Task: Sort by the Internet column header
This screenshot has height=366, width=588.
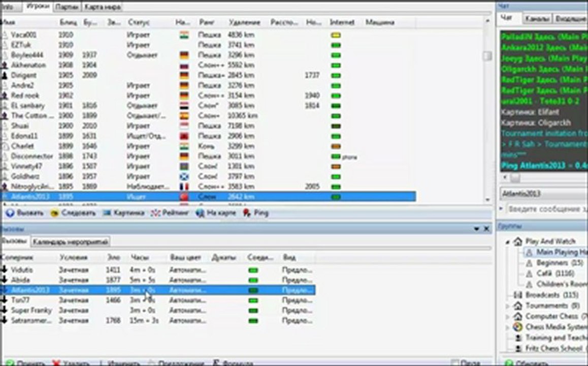Action: pos(342,22)
